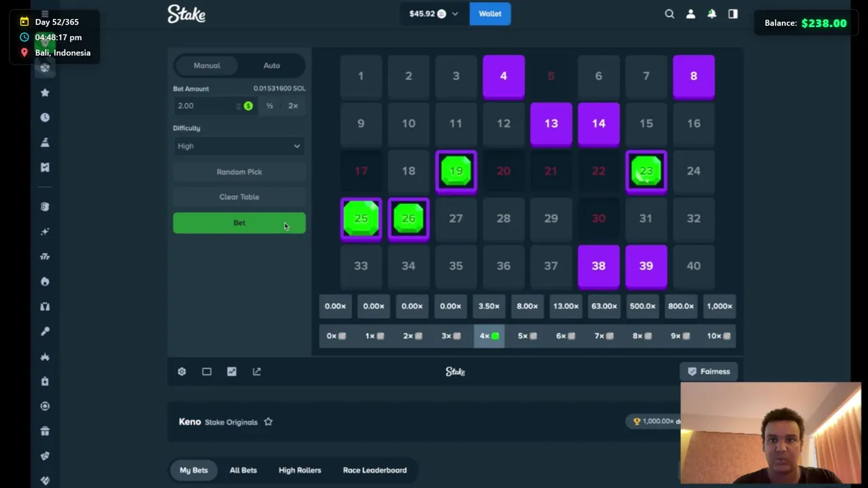Toggle theatre mode rectangle icon
Viewport: 868px width, 488px height.
pos(207,371)
